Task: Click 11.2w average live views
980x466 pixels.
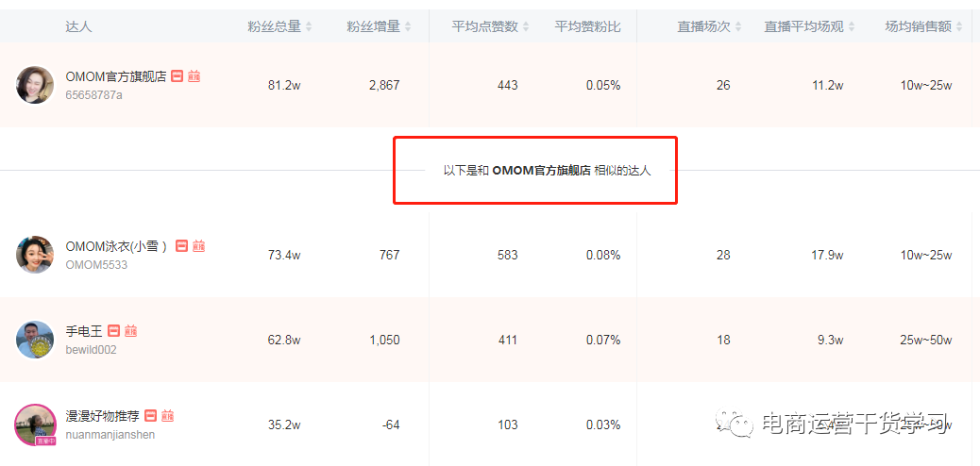Action: click(827, 86)
